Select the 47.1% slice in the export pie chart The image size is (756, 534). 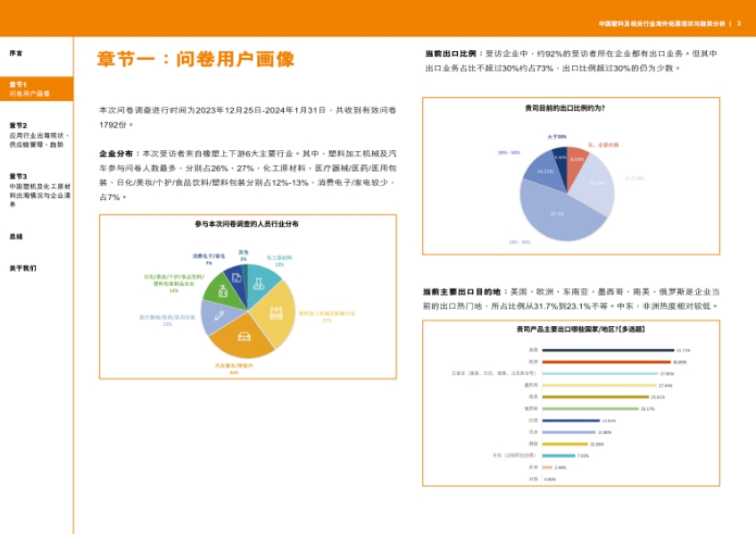coord(557,213)
